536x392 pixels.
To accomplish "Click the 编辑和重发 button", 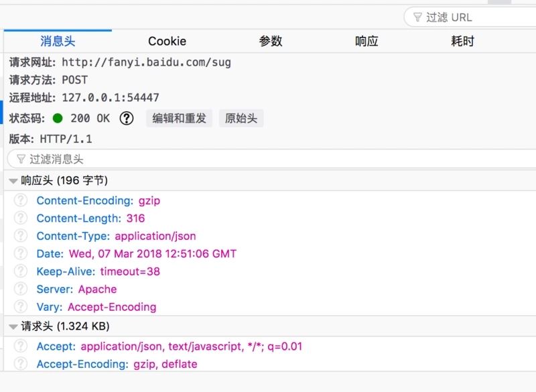I will pos(179,119).
